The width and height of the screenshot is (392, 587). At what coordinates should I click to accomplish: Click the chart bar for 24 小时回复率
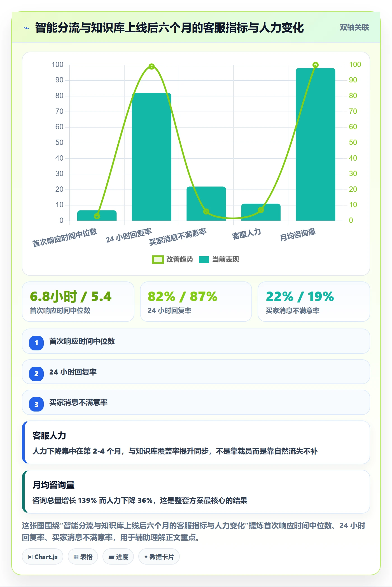tap(151, 157)
